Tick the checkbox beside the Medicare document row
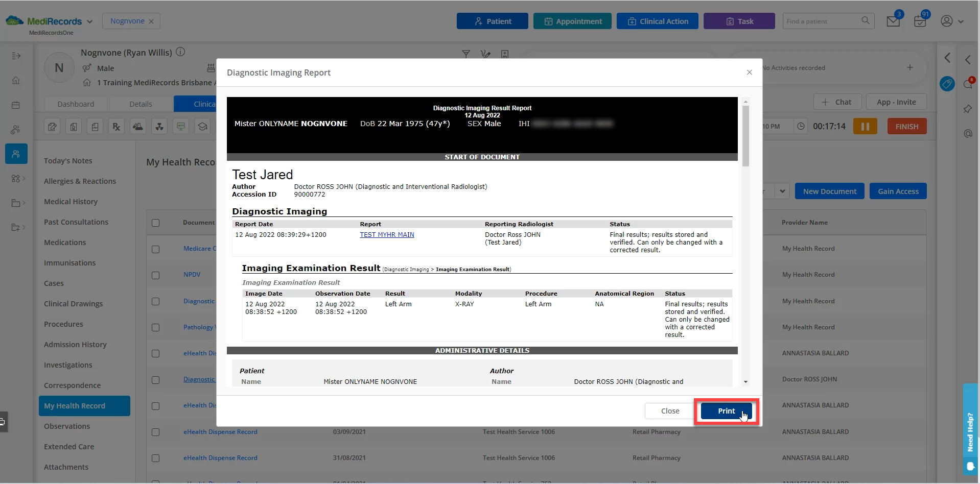 pyautogui.click(x=156, y=250)
